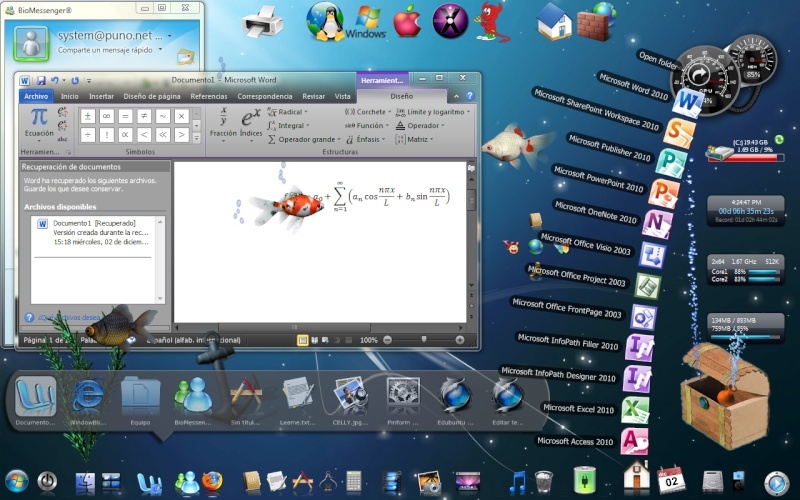This screenshot has width=800, height=500.
Task: Open the Archivo tab
Action: [36, 96]
